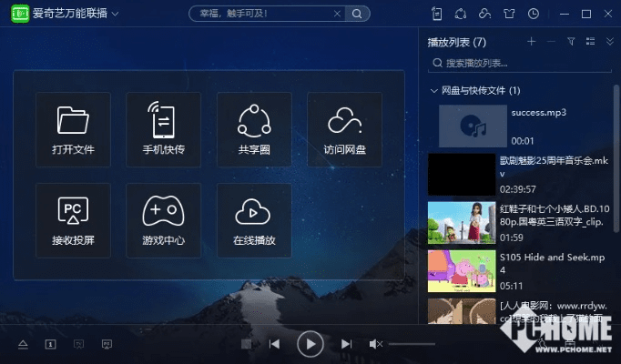Clear the top search field text
Screen dimensions: 621x364
coord(337,14)
